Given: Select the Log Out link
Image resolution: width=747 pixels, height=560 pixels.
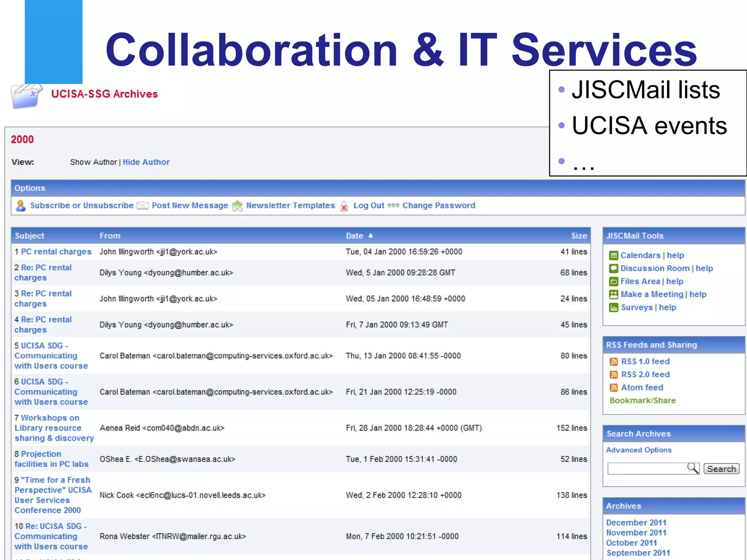Looking at the screenshot, I should (x=369, y=206).
